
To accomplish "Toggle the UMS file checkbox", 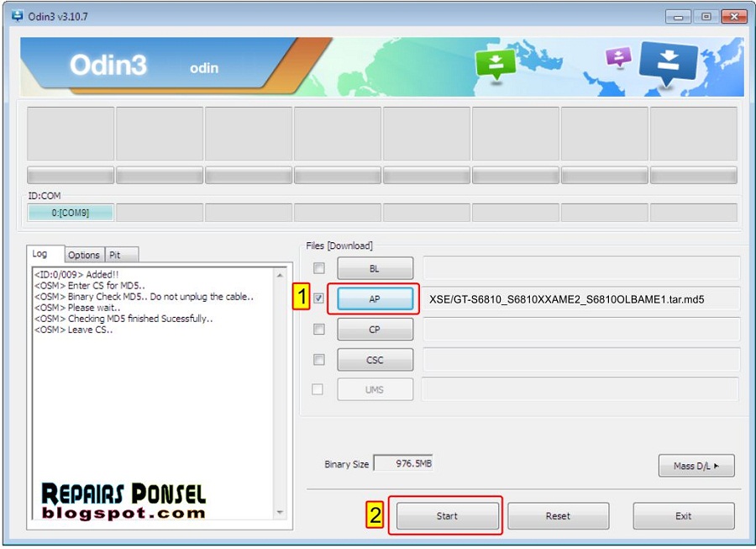I will coord(318,389).
